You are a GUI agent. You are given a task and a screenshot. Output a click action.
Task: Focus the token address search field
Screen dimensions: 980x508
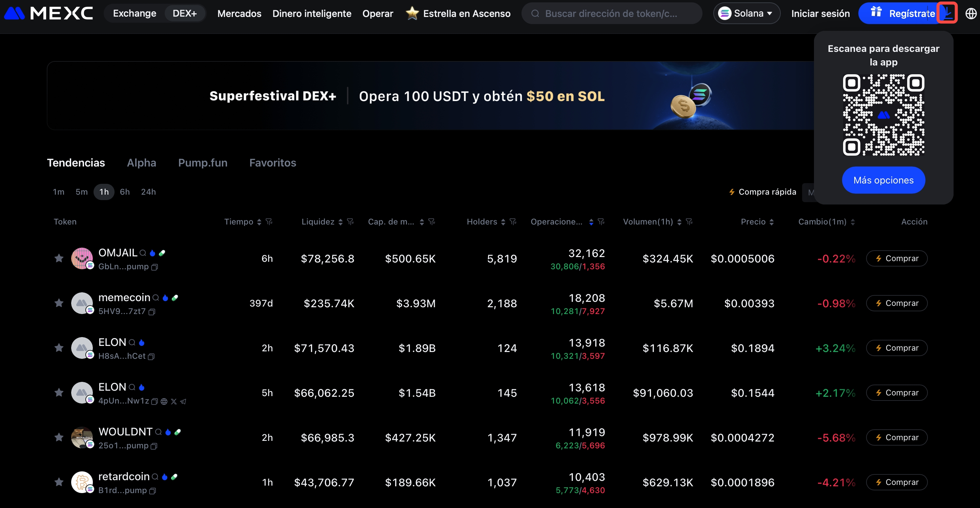[x=611, y=13]
